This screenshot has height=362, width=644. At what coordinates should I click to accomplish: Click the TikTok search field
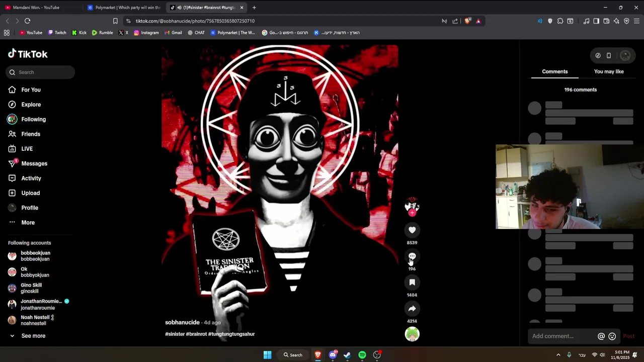point(40,72)
